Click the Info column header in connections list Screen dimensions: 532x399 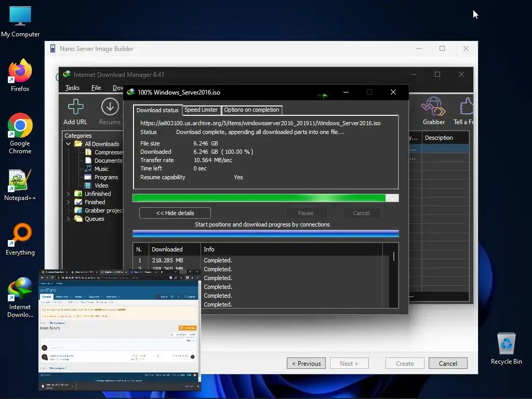pyautogui.click(x=292, y=249)
